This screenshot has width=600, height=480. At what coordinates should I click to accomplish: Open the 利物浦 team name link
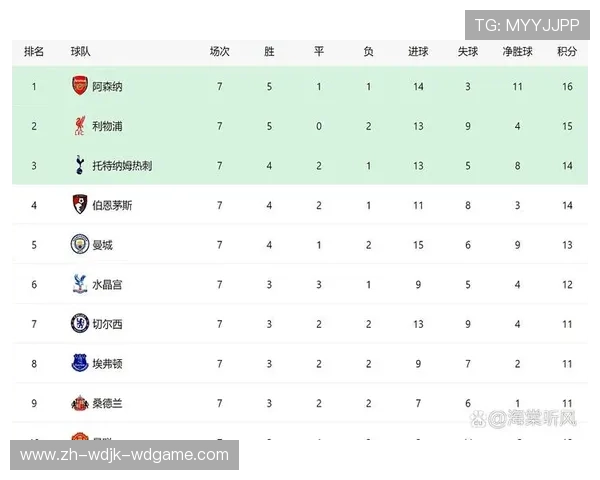tap(107, 126)
